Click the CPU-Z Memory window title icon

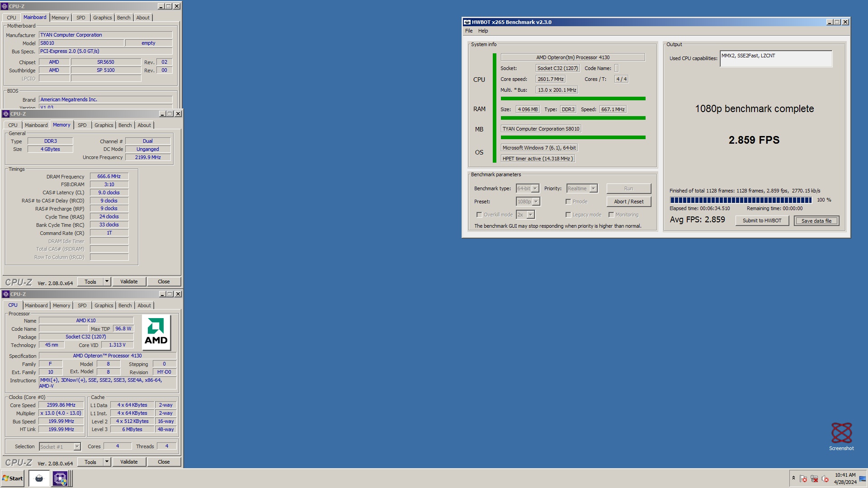point(6,114)
